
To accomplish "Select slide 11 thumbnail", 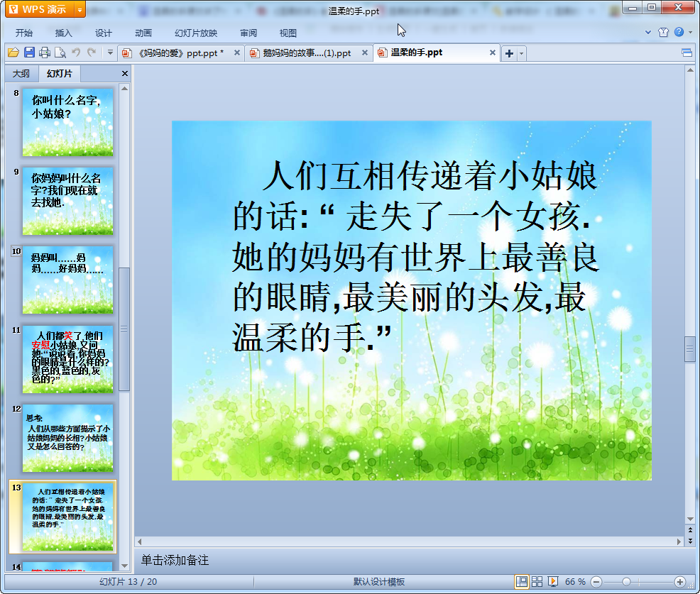I will (68, 359).
